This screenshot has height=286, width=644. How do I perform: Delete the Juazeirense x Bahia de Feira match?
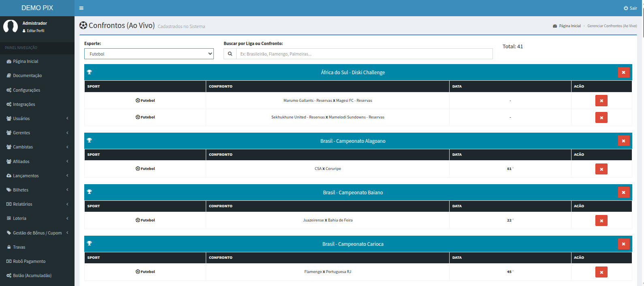[x=601, y=221]
